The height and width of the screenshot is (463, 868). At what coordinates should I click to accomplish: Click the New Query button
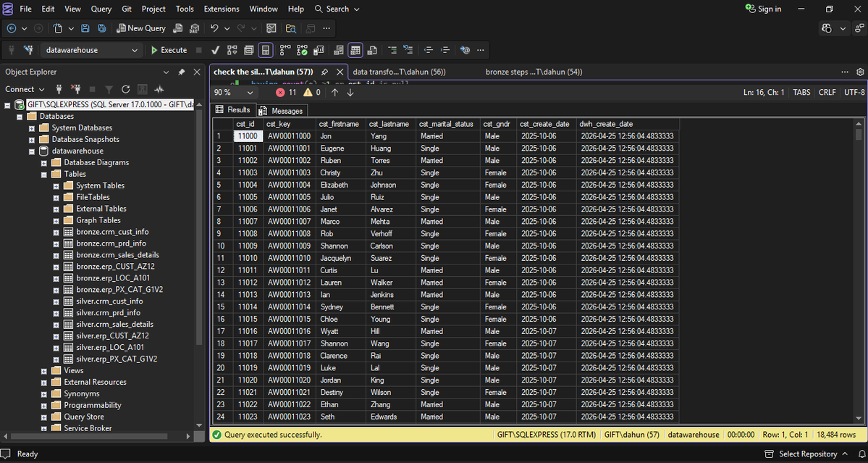coord(141,28)
